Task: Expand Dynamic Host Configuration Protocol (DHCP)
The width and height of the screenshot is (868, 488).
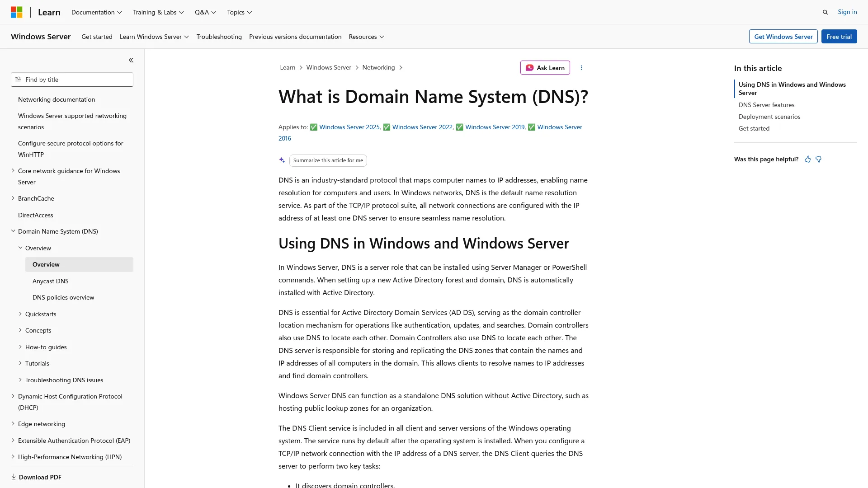Action: point(13,396)
